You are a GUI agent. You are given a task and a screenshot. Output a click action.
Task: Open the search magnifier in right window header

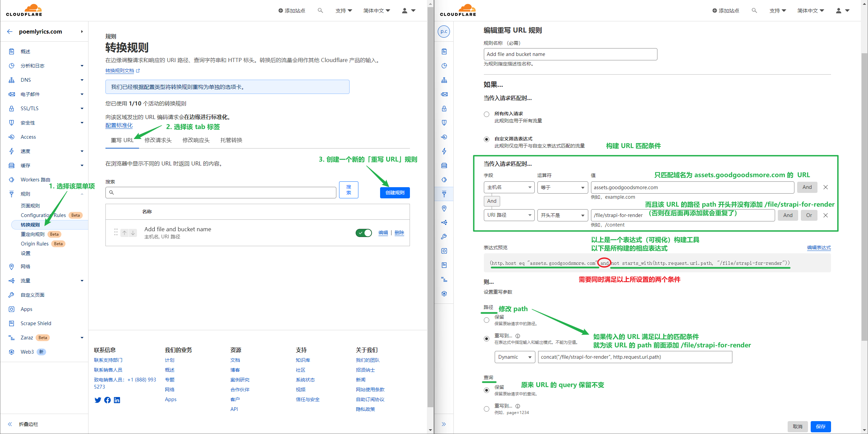754,11
